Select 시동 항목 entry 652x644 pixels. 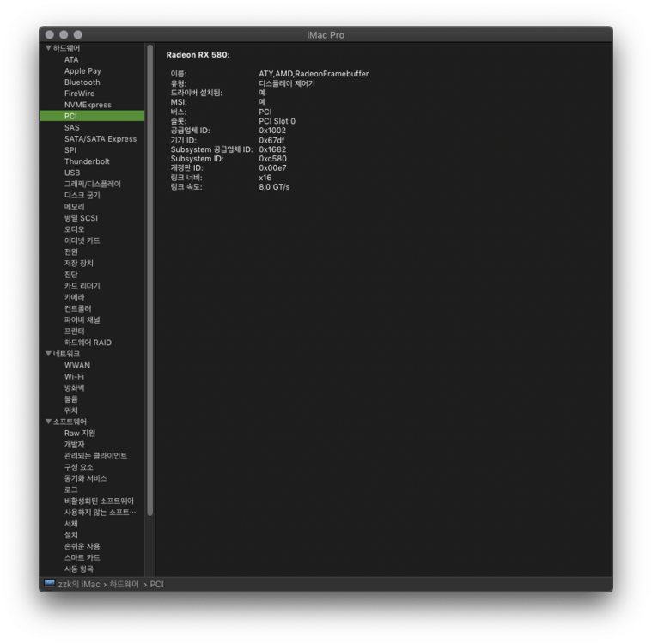78,568
